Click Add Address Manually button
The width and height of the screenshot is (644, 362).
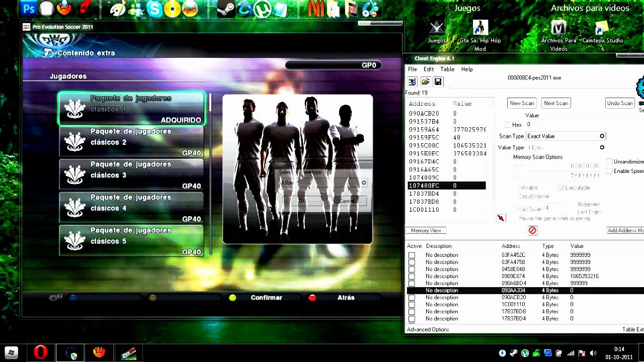(x=625, y=230)
